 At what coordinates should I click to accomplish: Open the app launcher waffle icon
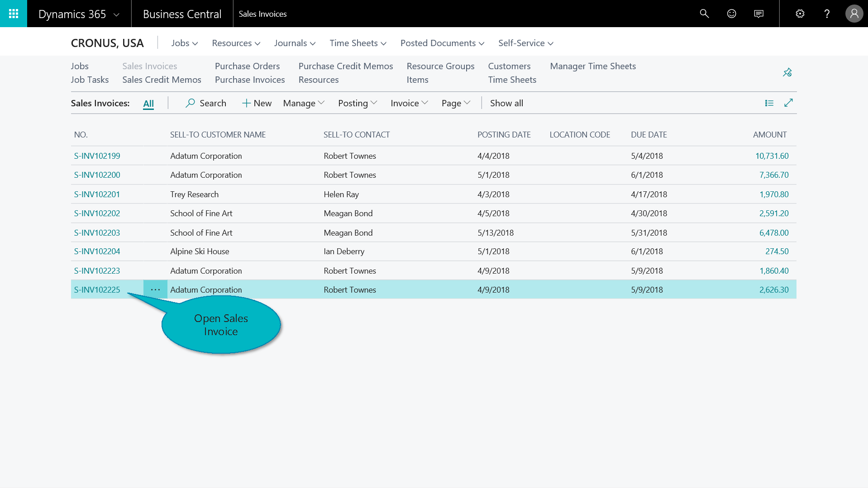click(14, 14)
